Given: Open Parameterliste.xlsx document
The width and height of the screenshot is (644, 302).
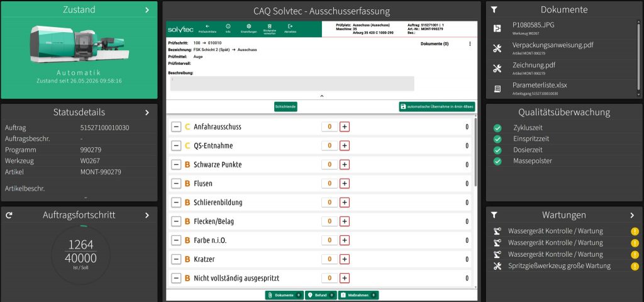Looking at the screenshot, I should click(540, 85).
